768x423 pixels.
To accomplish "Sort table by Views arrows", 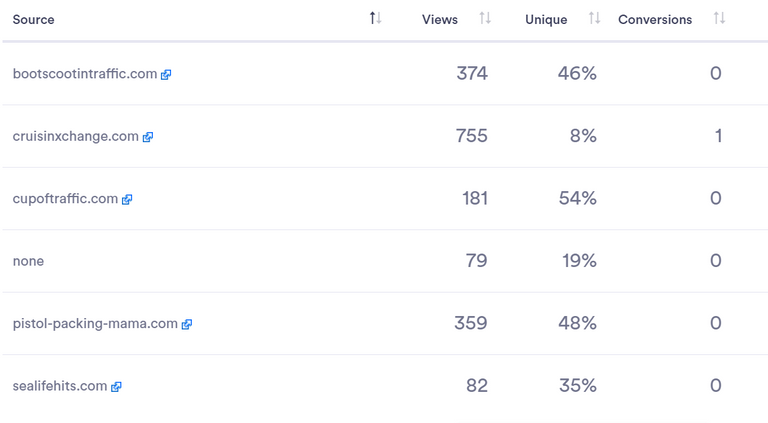I will click(485, 19).
